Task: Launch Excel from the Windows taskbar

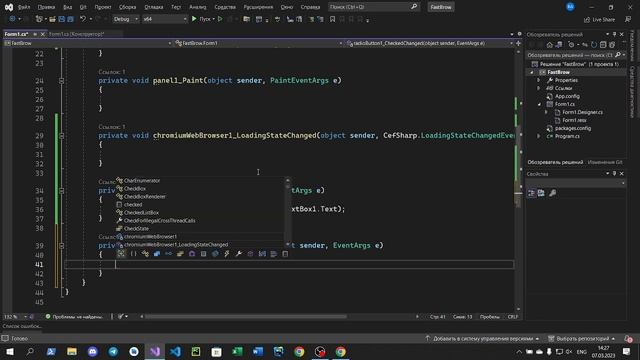Action: 237,351
